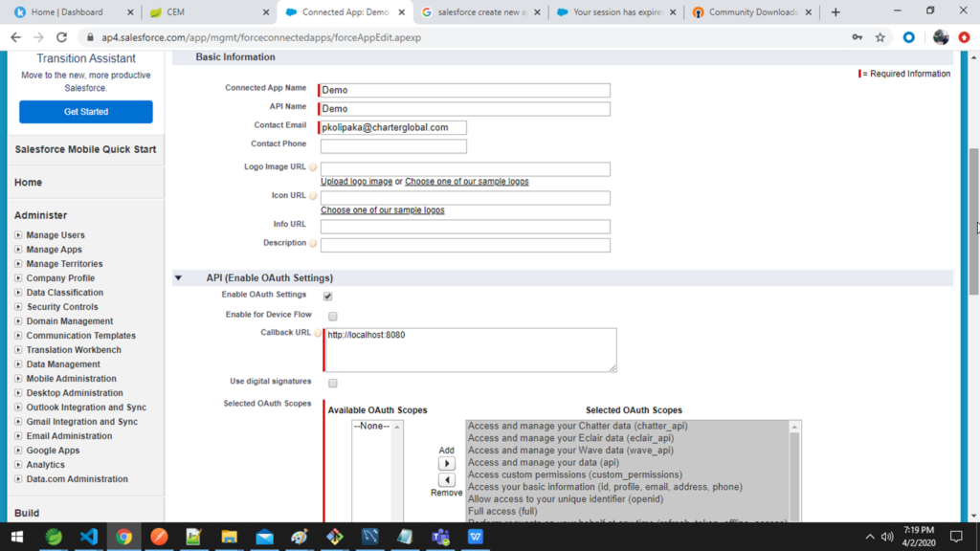Close the Connected App: Demo tab

click(x=402, y=11)
